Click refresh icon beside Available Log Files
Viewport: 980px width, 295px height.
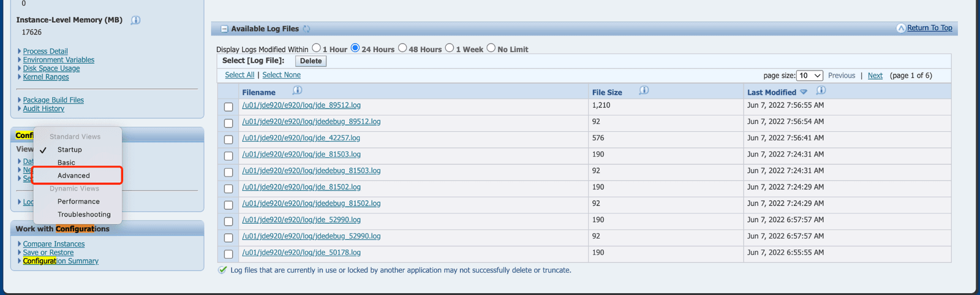pyautogui.click(x=306, y=29)
